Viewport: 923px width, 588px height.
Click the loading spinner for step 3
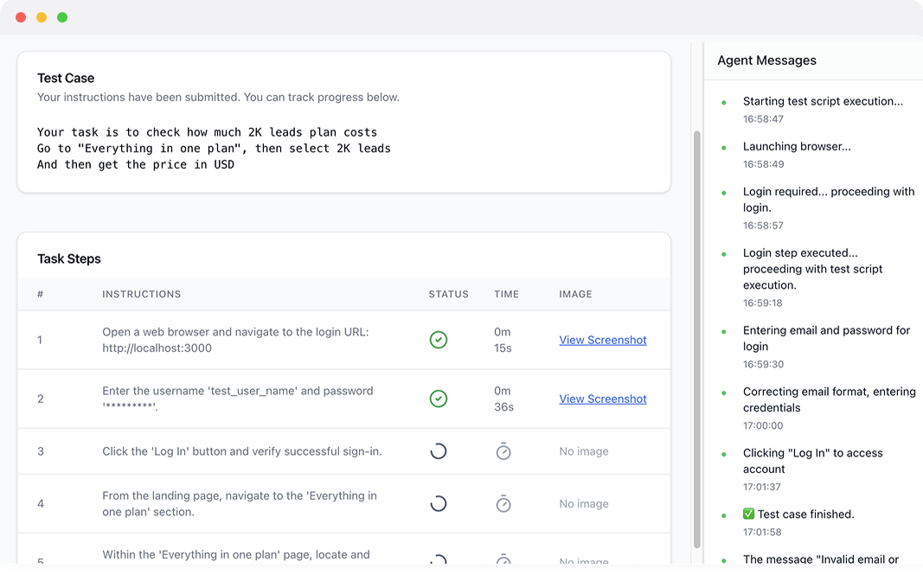click(438, 451)
